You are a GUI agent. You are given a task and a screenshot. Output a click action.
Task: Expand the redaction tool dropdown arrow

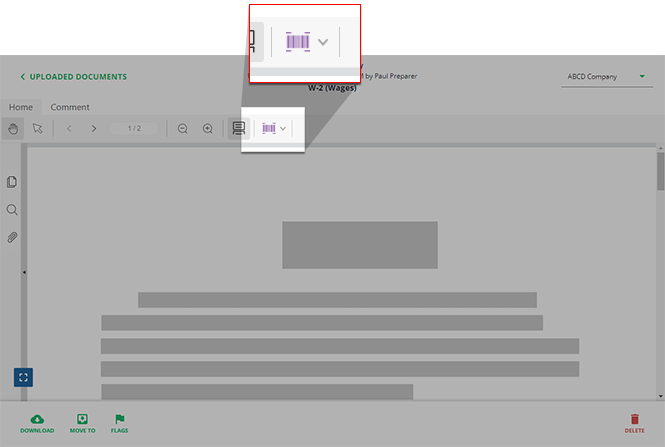283,129
